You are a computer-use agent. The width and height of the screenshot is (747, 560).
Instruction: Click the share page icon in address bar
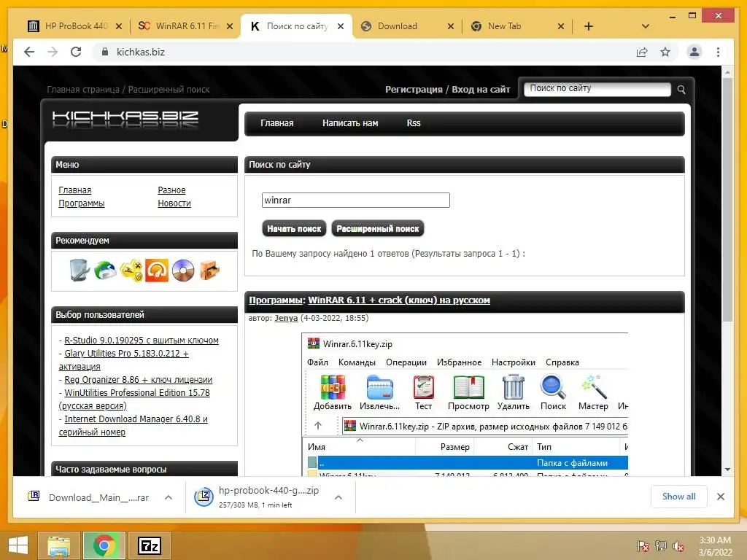[642, 52]
